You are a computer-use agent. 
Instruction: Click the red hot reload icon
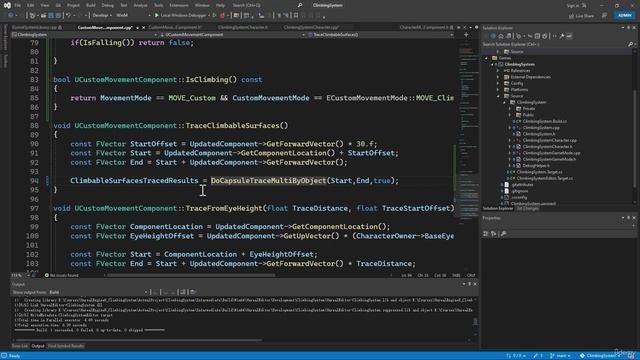[x=222, y=16]
